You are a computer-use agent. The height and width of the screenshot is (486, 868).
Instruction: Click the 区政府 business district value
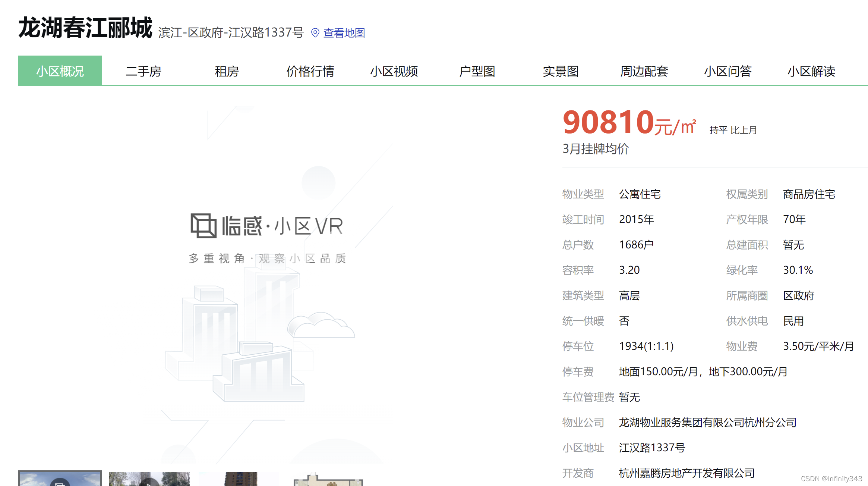[798, 296]
